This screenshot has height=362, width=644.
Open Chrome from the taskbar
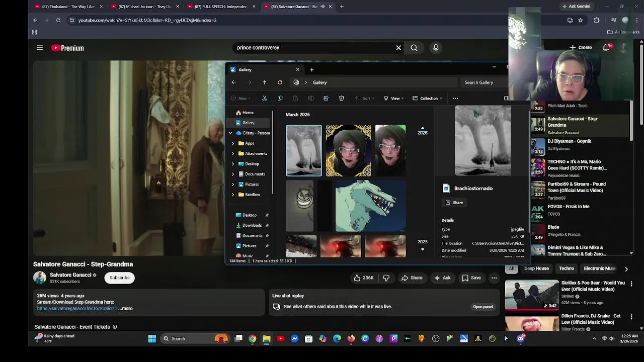(253, 339)
